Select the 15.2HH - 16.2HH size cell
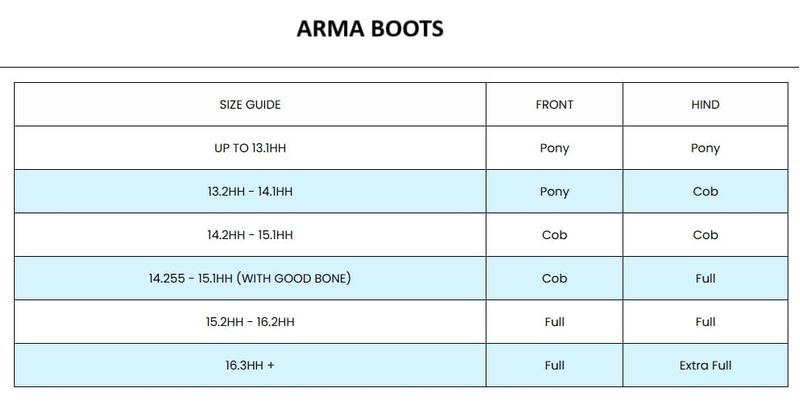800x413 pixels. tap(250, 322)
